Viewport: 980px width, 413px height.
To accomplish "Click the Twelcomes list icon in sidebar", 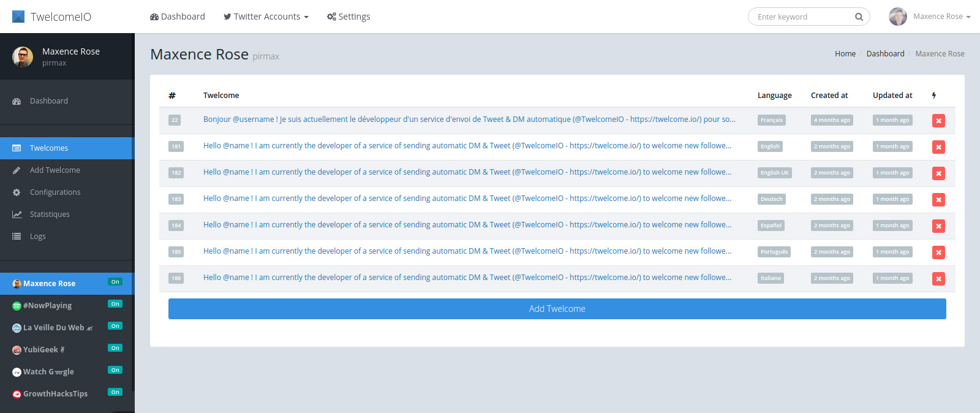I will 17,148.
